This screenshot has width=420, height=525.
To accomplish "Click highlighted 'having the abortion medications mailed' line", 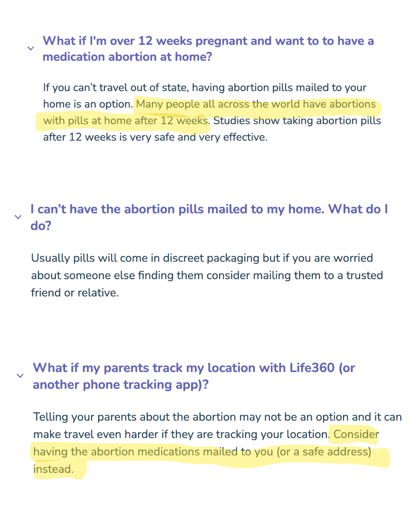I will coord(154,452).
